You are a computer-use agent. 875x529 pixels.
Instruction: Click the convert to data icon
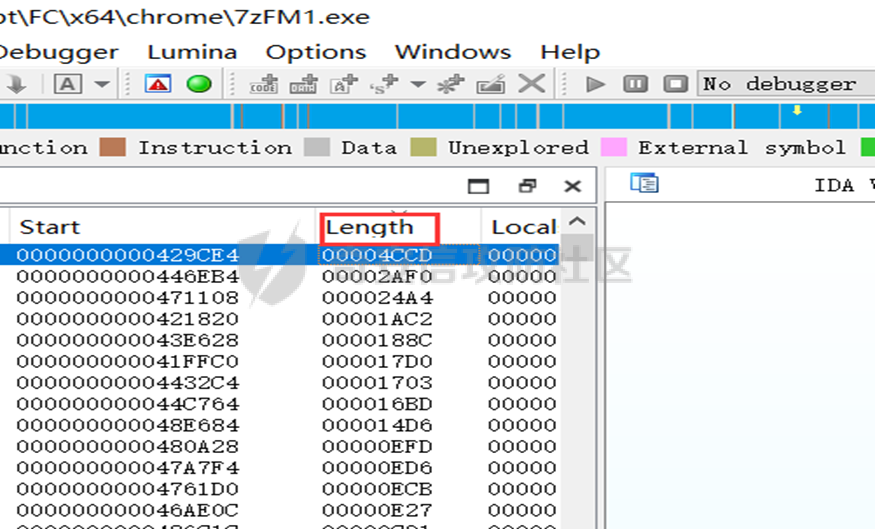[x=303, y=85]
